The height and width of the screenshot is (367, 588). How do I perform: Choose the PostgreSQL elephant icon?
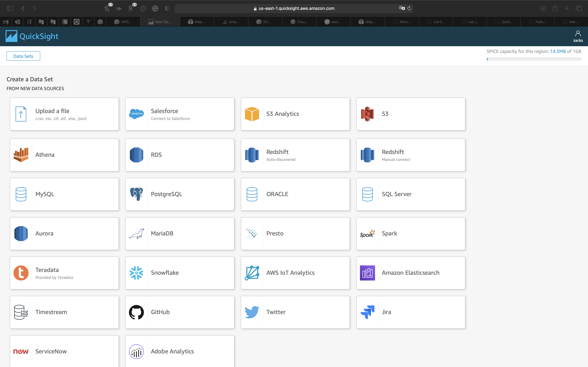136,194
